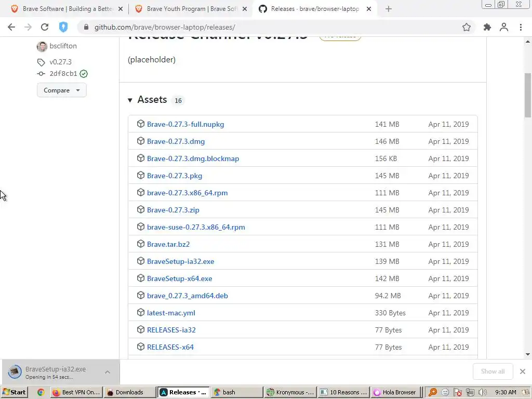The height and width of the screenshot is (399, 532).
Task: Download Brave-0.27.3.zip
Action: [x=173, y=210]
